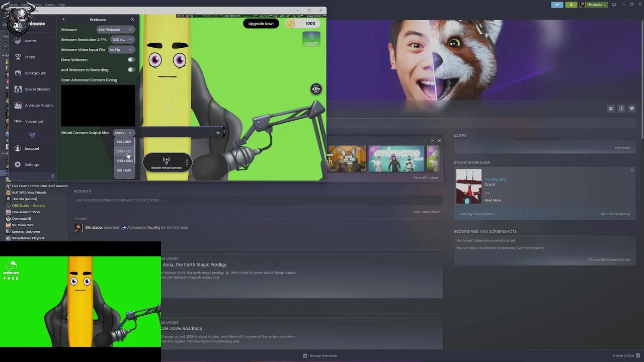The height and width of the screenshot is (362, 644).
Task: Expand more sidebar items with double chevron
Action: pyautogui.click(x=32, y=135)
